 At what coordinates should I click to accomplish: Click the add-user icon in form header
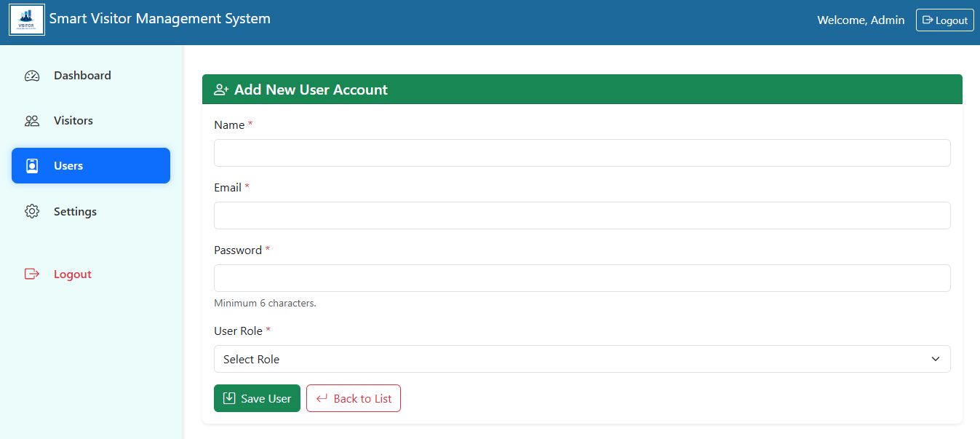tap(221, 90)
